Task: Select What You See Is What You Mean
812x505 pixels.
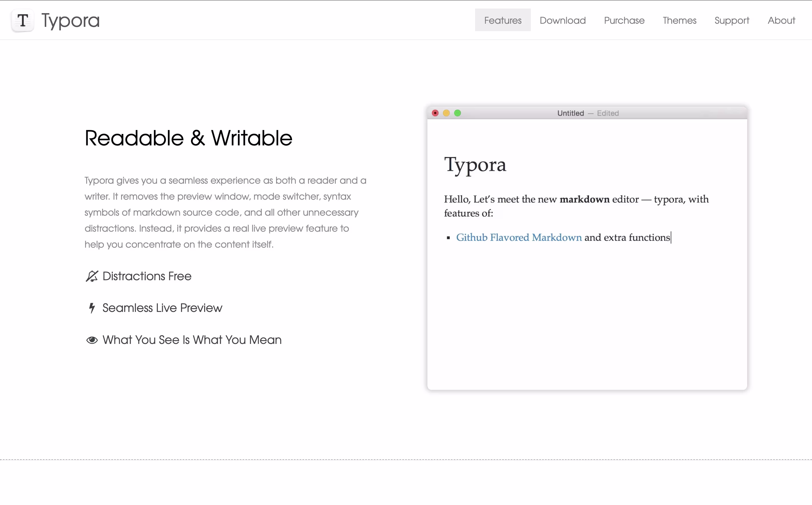Action: (192, 340)
